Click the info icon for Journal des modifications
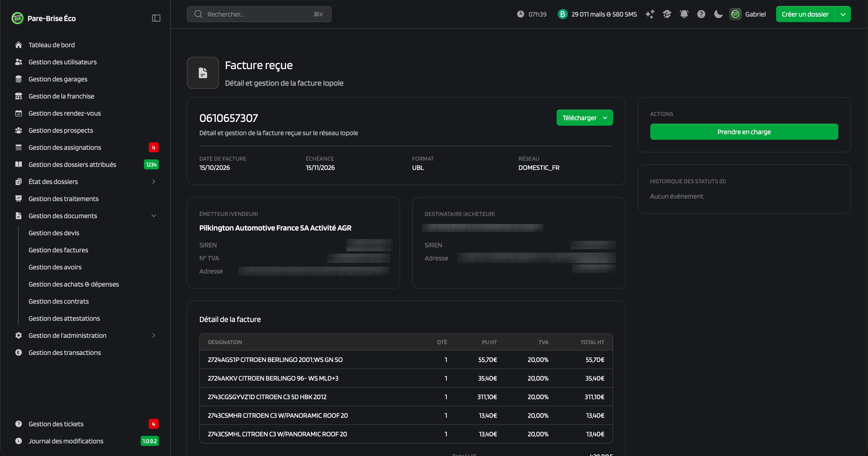The height and width of the screenshot is (456, 868). click(19, 441)
